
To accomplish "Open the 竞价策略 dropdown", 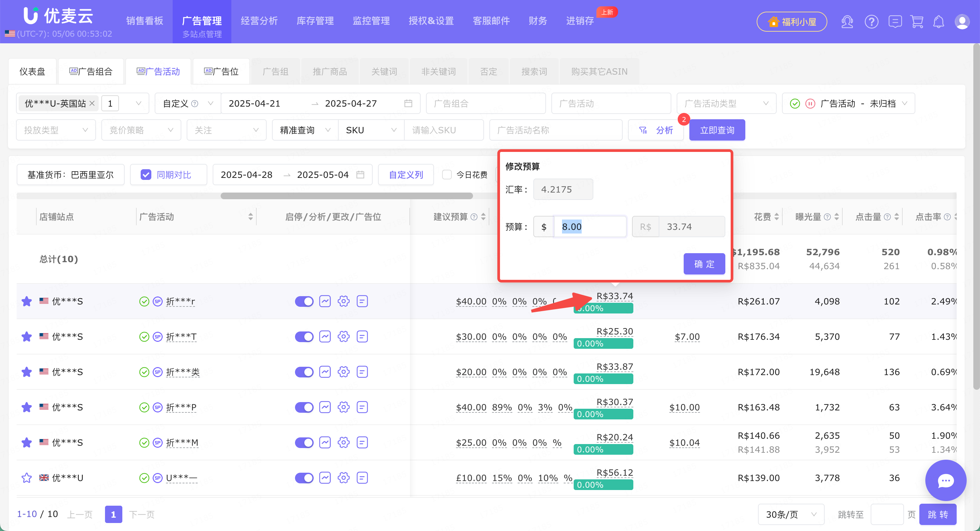I will tap(141, 130).
